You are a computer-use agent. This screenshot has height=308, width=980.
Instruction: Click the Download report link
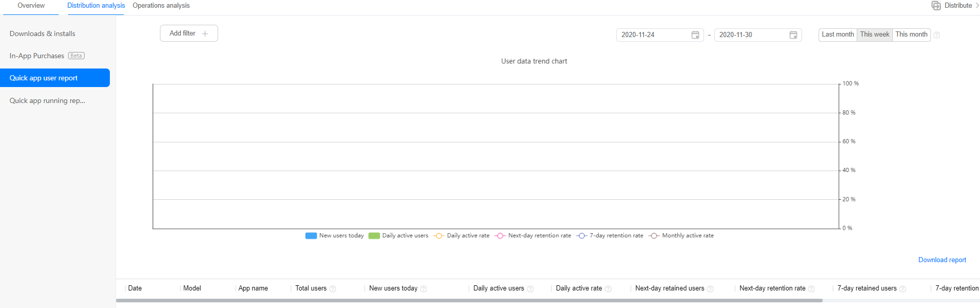pyautogui.click(x=942, y=260)
